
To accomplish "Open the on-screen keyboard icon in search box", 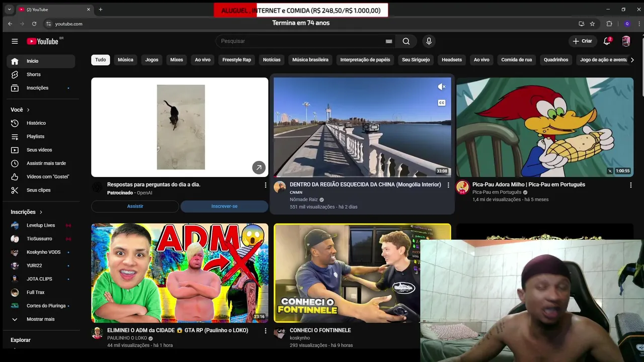I will point(388,41).
